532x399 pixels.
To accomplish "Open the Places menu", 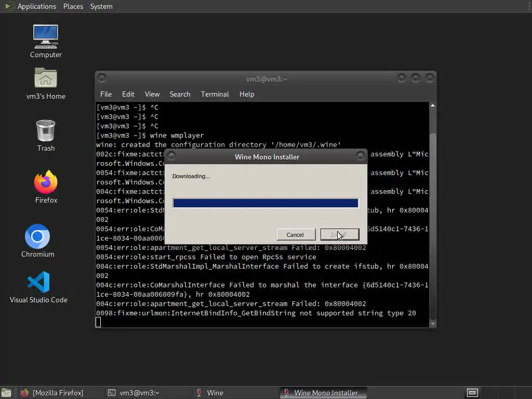I will 73,6.
